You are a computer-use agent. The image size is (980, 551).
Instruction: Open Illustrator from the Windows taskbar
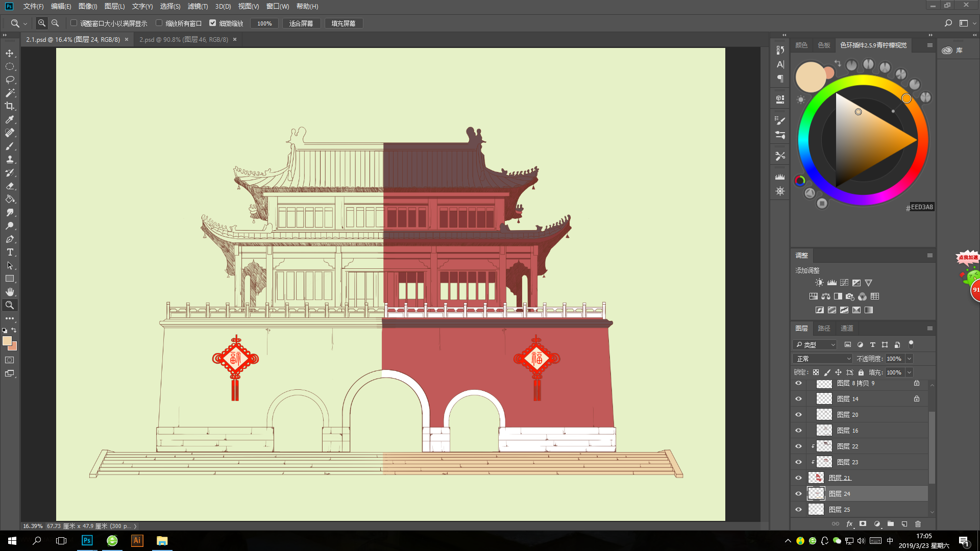[137, 540]
